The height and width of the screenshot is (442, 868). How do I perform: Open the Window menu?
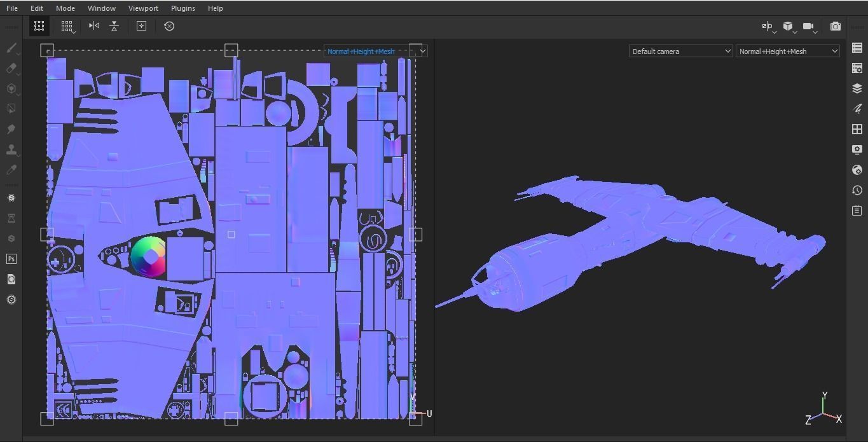102,8
